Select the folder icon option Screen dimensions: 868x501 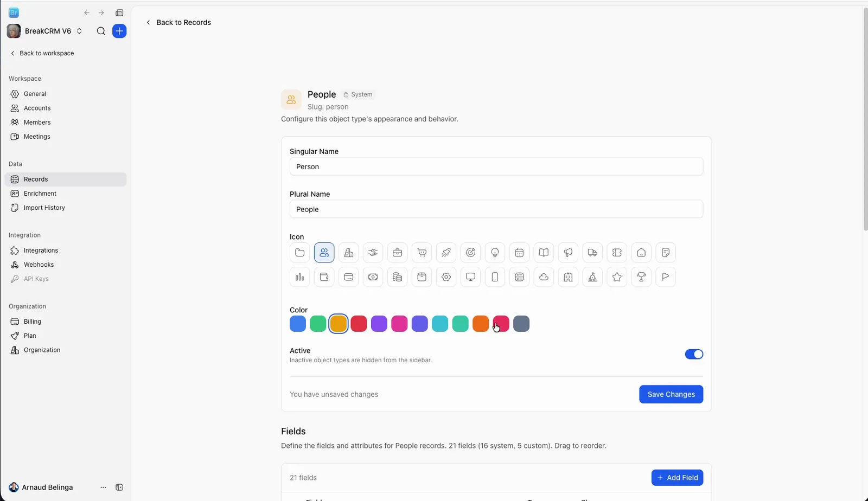pos(299,253)
